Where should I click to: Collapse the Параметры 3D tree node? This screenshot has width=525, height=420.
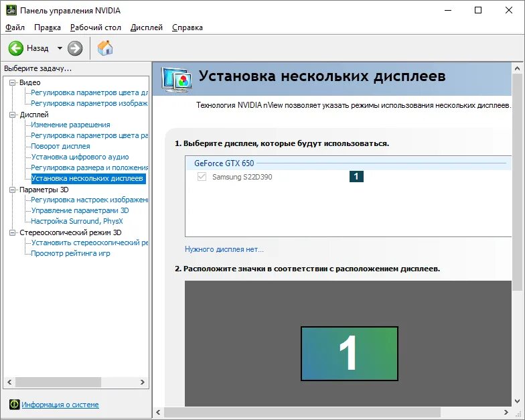click(x=12, y=190)
